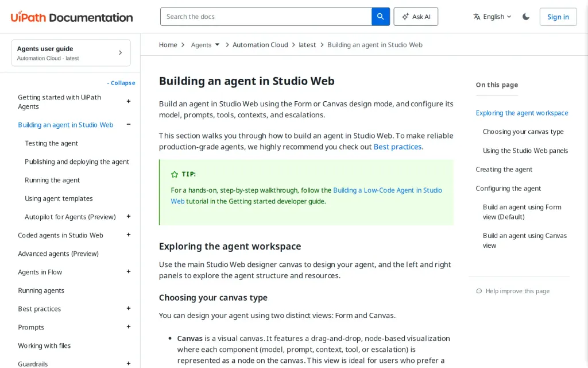Image resolution: width=588 pixels, height=368 pixels.
Task: Open the Agents user guide selector
Action: [x=71, y=53]
